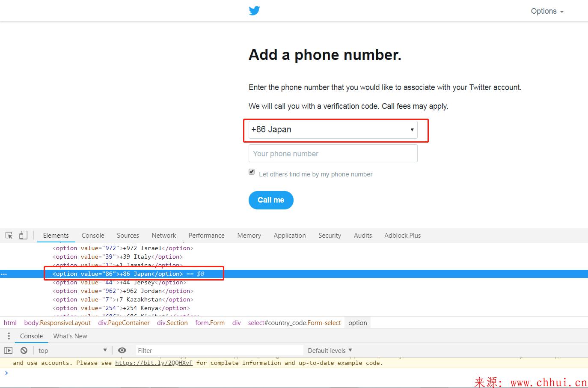Click the Call me button

point(271,200)
